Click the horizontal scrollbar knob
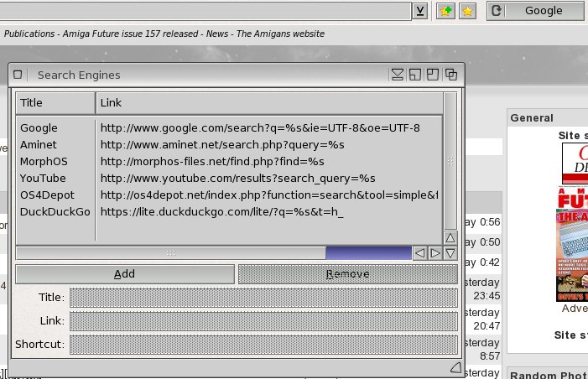Viewport: 588px width, 379px height. 171,253
